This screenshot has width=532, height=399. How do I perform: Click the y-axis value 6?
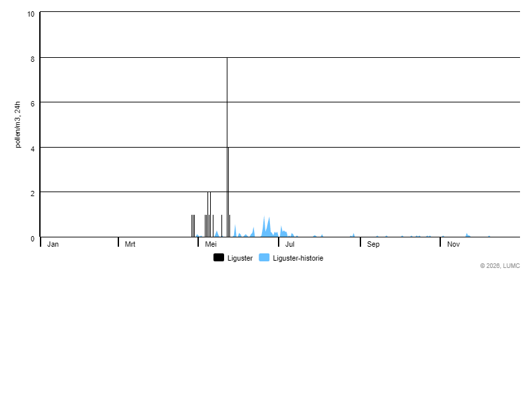tap(33, 104)
